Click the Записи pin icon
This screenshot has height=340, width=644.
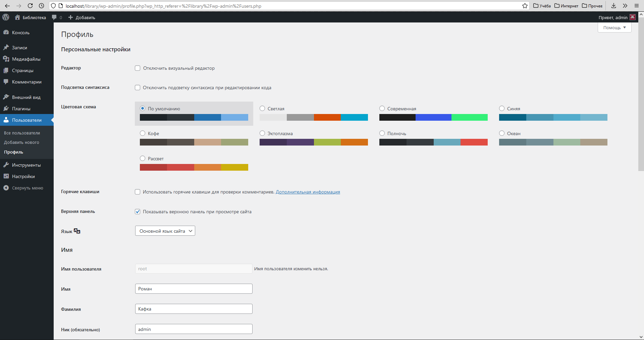[x=6, y=48]
